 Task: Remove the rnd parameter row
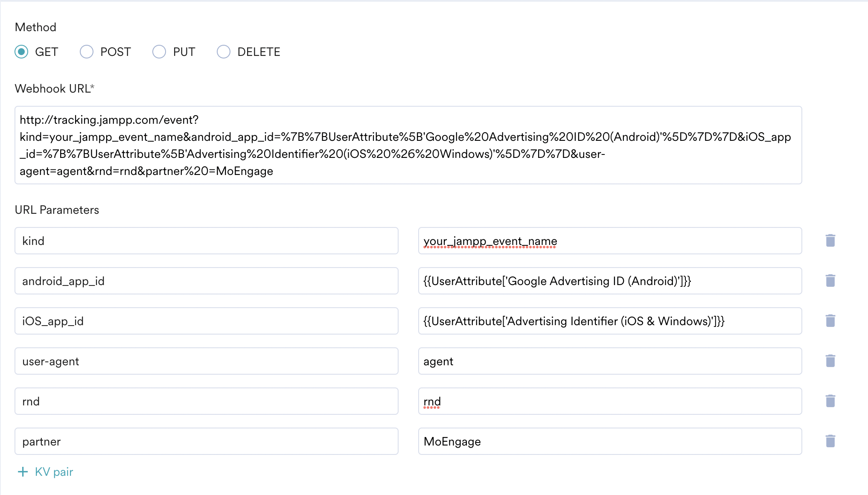830,401
